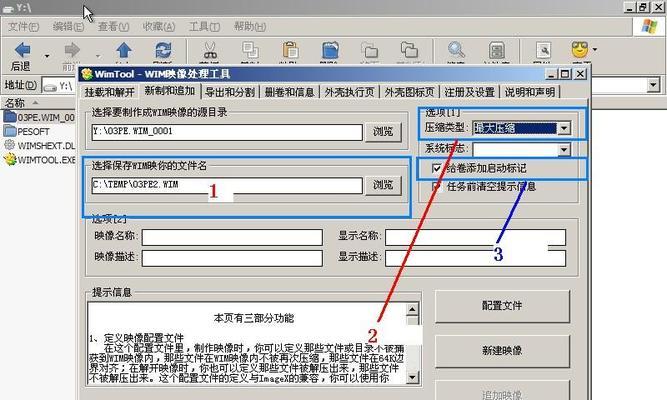The height and width of the screenshot is (400, 667).
Task: Open the 查看(V) menu
Action: (113, 27)
